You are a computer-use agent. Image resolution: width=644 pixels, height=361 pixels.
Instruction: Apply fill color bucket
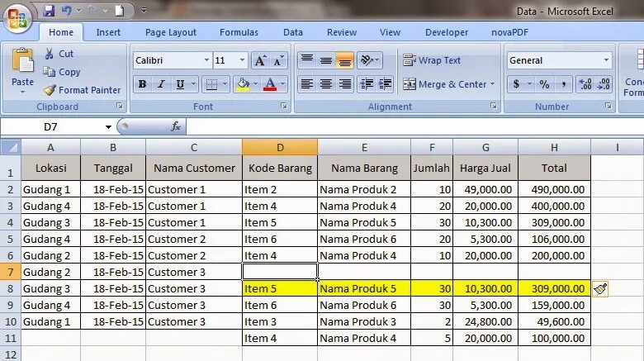[243, 84]
